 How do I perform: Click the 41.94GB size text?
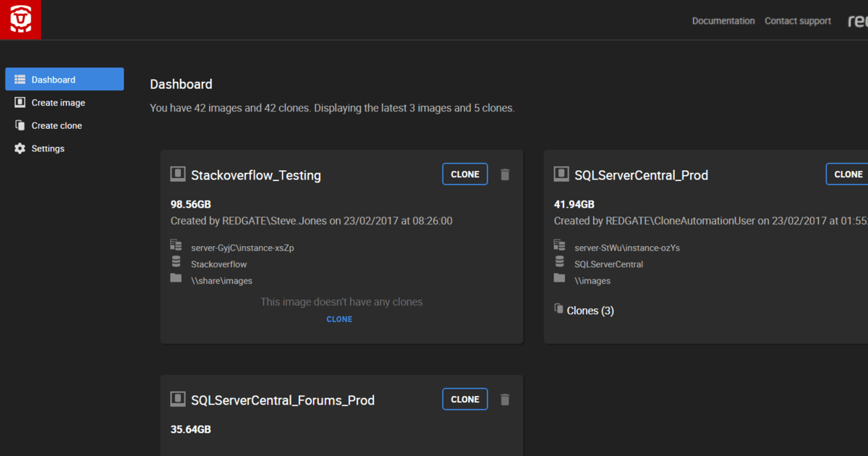574,204
